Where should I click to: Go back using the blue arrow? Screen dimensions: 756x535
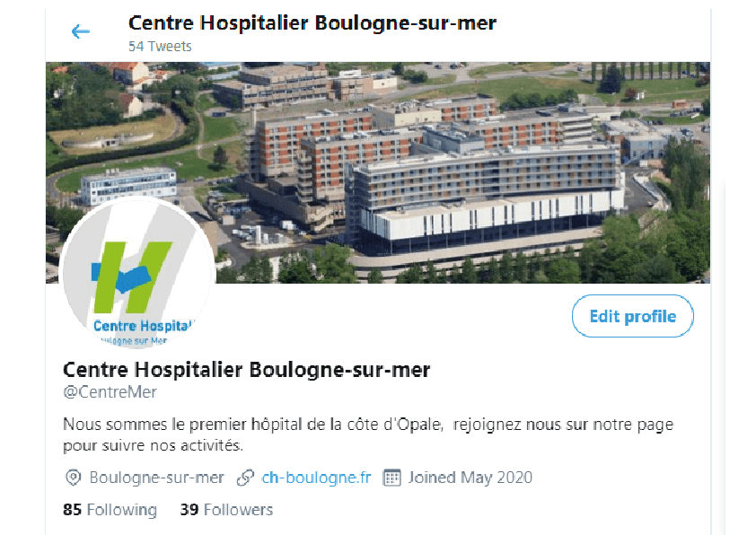(x=81, y=31)
